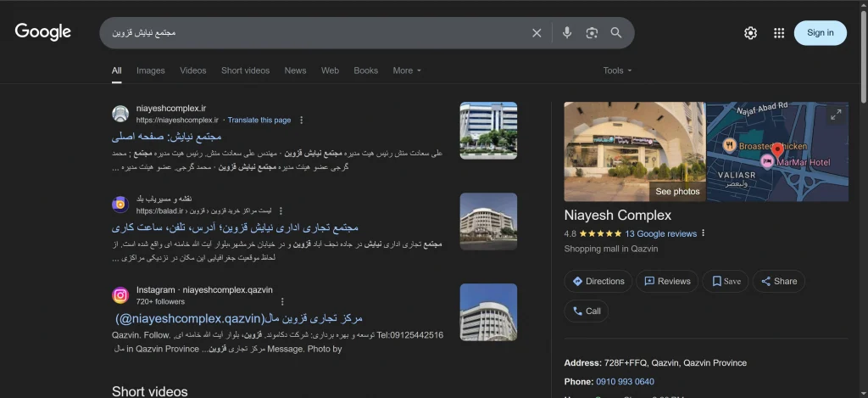Open search by image camera icon

(591, 33)
